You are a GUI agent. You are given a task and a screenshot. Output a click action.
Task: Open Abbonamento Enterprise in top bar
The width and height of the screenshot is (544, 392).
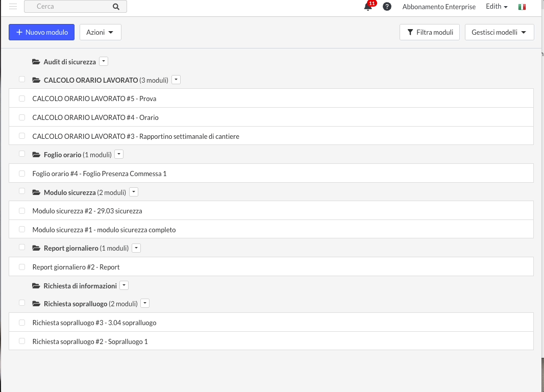pos(439,7)
